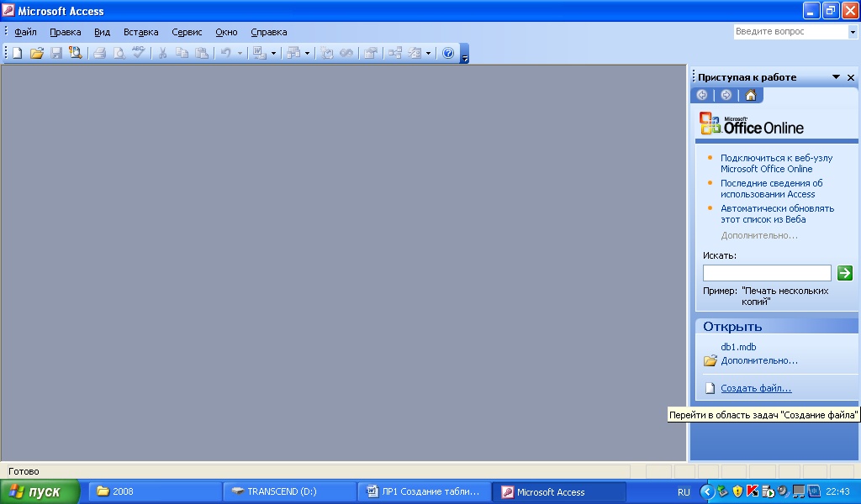
Task: Click the New Object toolbar icon
Action: [415, 53]
